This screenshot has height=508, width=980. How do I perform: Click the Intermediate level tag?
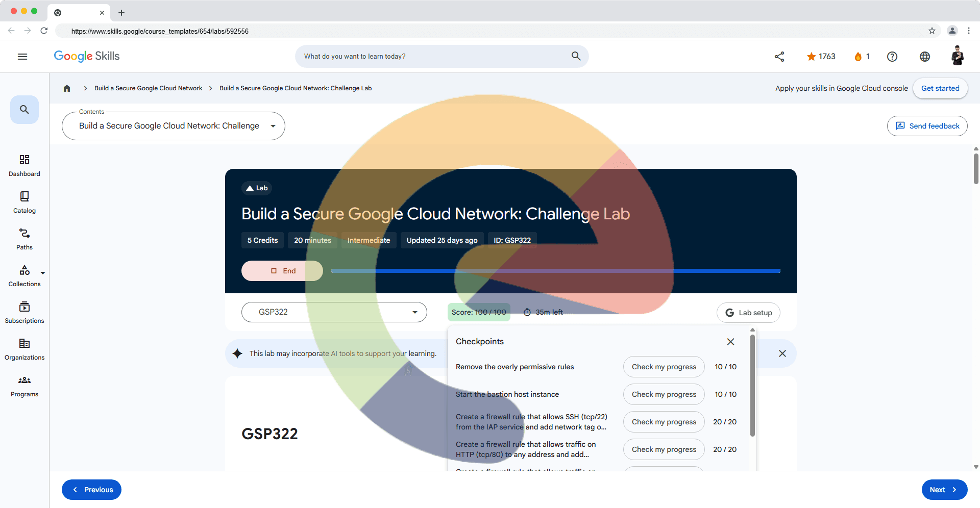click(x=369, y=240)
